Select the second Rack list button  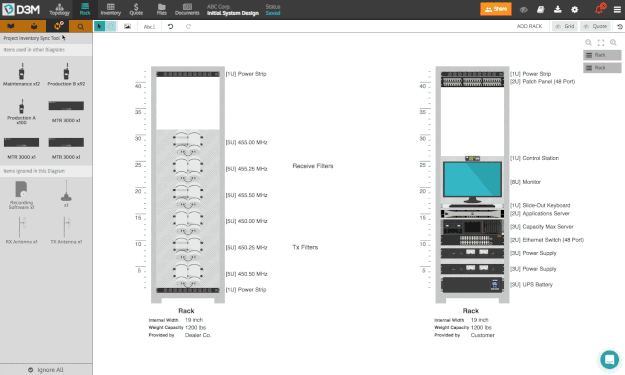tap(602, 68)
